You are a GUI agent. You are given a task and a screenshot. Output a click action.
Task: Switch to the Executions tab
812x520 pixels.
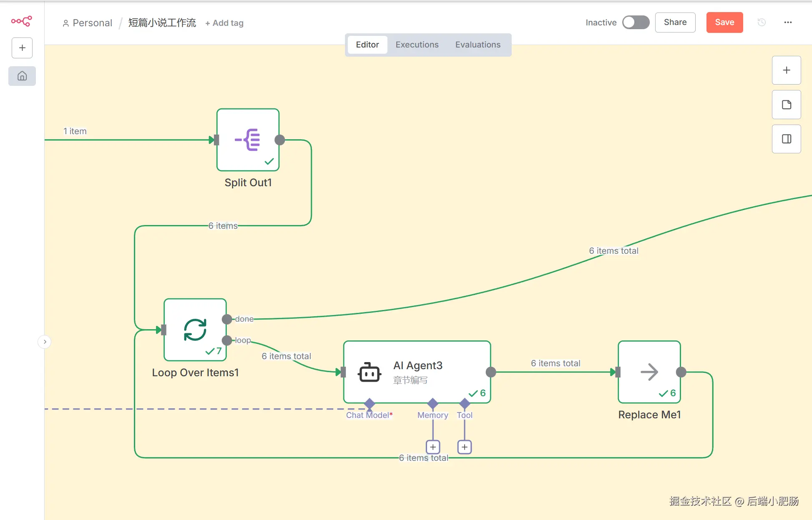pyautogui.click(x=417, y=45)
